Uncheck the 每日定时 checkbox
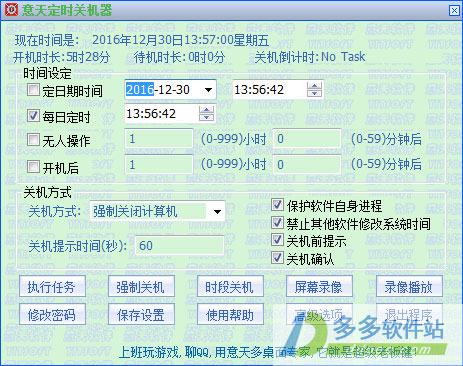 click(x=33, y=115)
